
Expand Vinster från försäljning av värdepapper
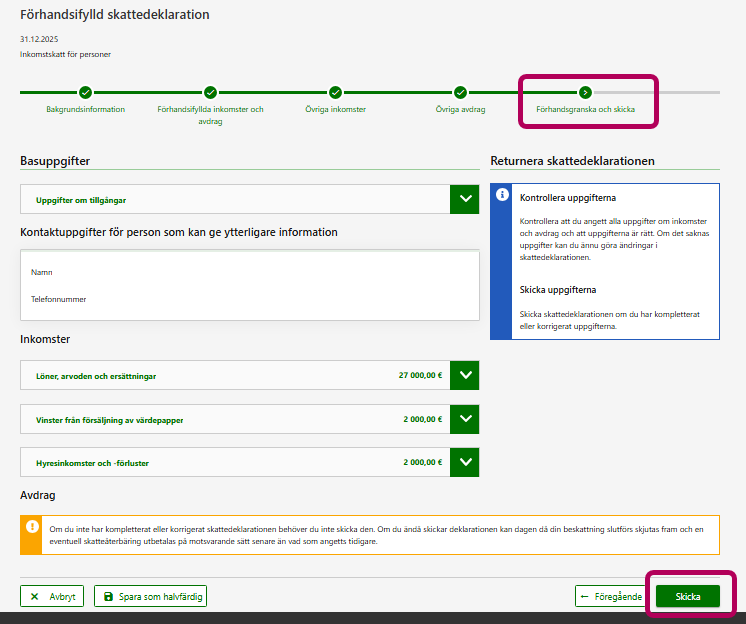465,419
